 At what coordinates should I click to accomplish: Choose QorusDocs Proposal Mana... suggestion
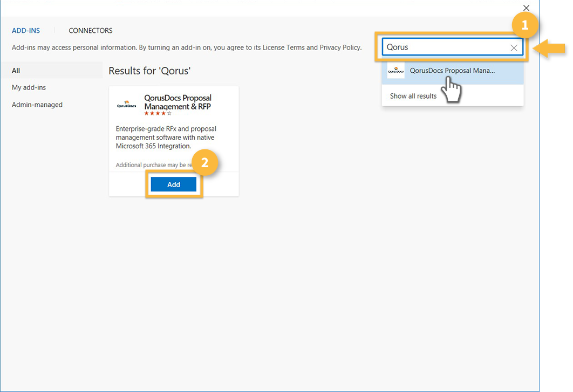452,71
